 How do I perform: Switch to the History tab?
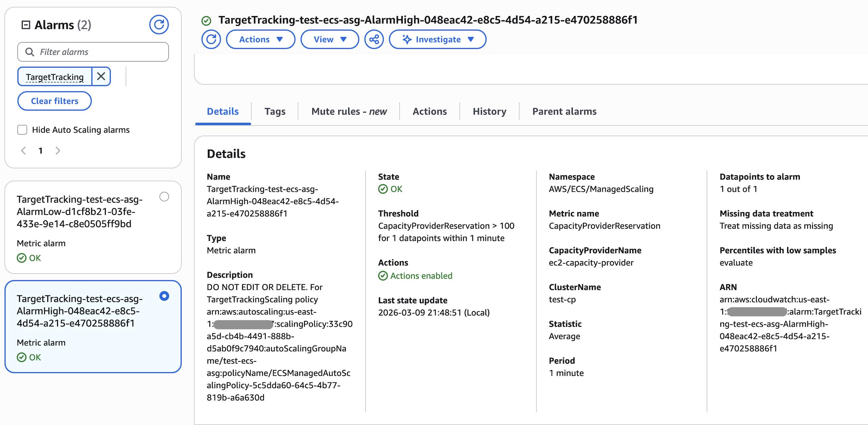(x=489, y=112)
